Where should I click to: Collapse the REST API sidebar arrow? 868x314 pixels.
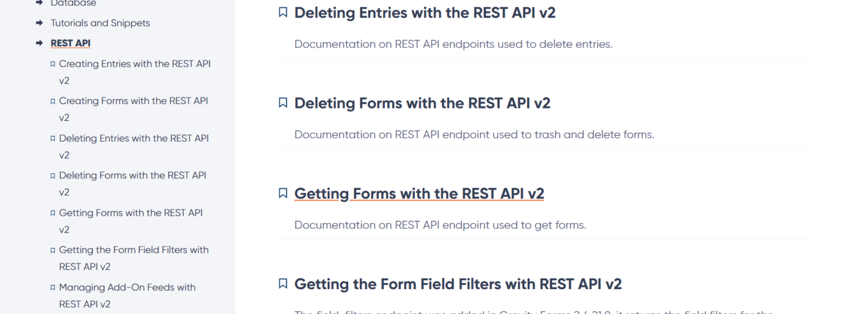[x=39, y=43]
